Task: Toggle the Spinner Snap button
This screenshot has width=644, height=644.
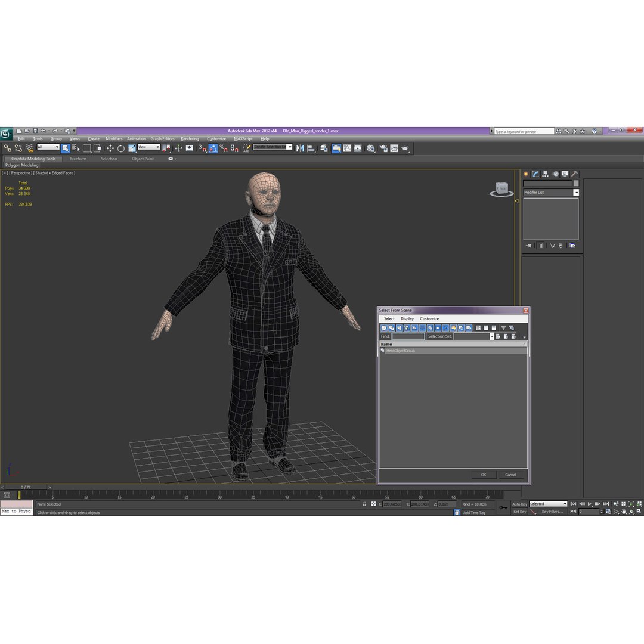Action: pyautogui.click(x=234, y=148)
